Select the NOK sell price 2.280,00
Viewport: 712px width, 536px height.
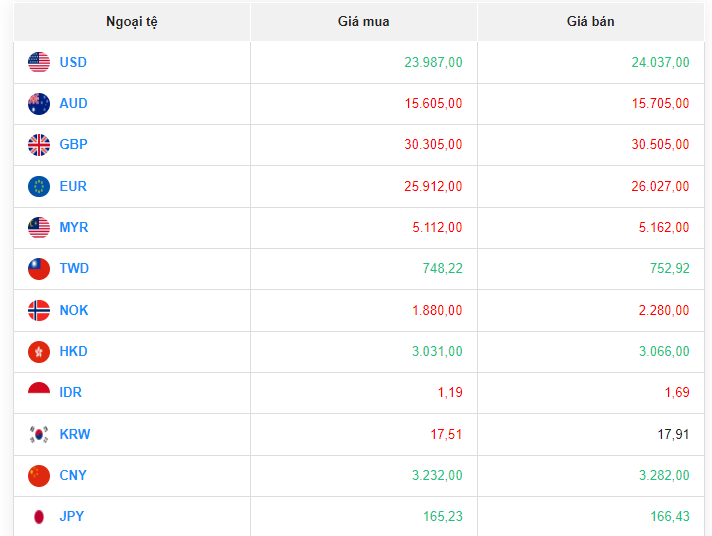(663, 310)
